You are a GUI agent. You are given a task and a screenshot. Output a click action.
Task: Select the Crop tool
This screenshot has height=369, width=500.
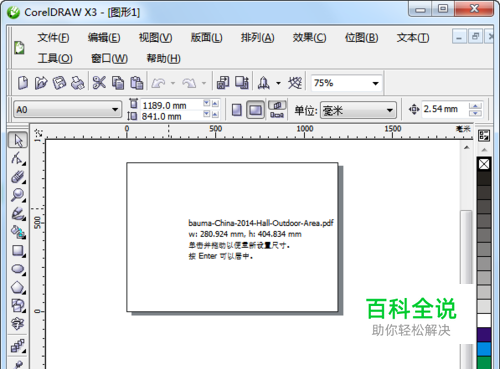point(18,177)
